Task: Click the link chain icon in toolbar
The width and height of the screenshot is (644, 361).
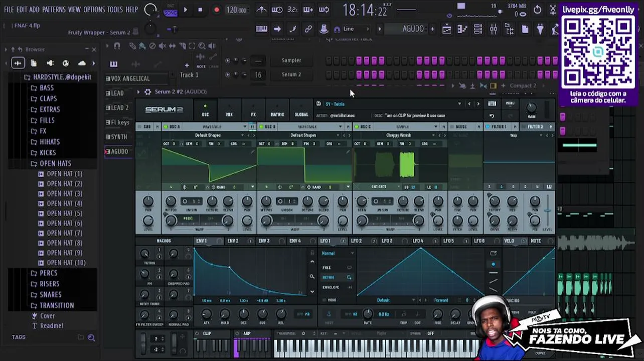Action: [x=308, y=29]
